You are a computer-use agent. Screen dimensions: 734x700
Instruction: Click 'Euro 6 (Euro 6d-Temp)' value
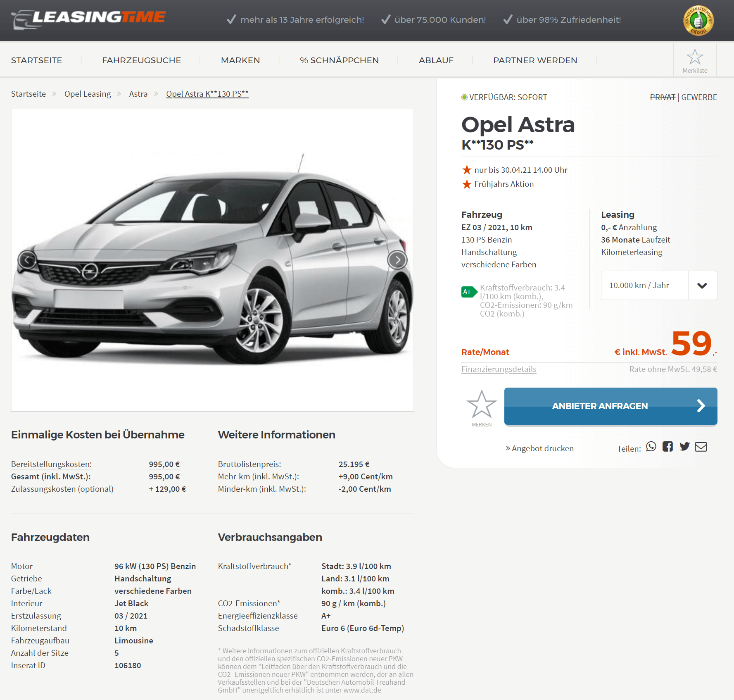(363, 628)
